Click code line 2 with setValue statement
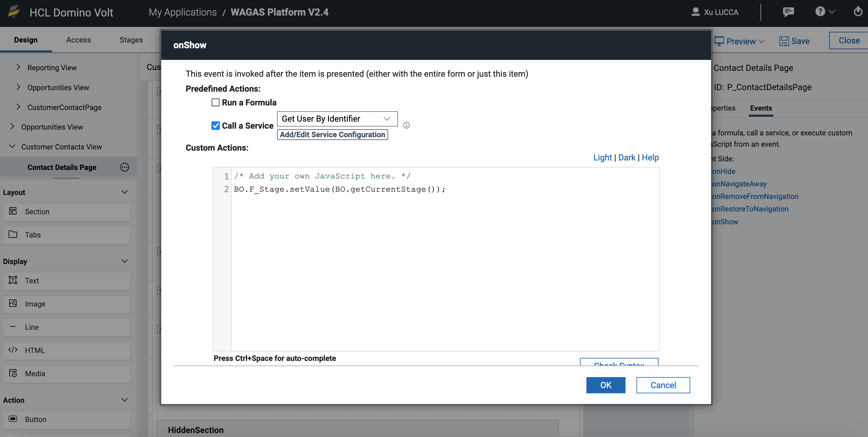 point(340,189)
